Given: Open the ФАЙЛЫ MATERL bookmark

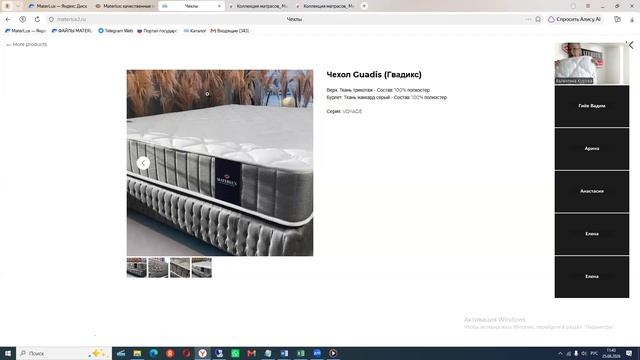Looking at the screenshot, I should (x=72, y=31).
